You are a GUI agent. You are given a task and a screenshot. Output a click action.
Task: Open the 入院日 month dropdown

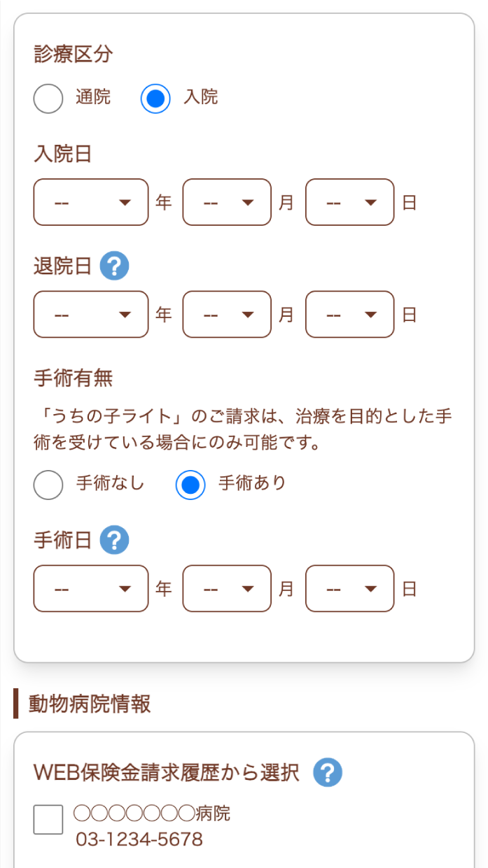[227, 202]
